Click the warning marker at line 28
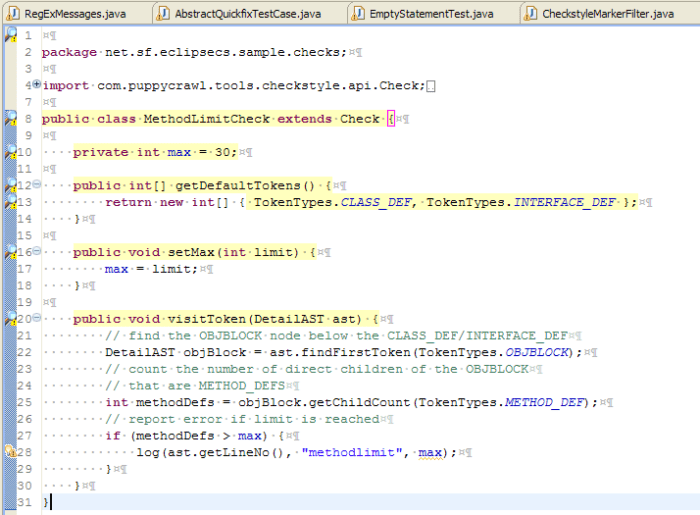The height and width of the screenshot is (515, 700). click(x=11, y=452)
